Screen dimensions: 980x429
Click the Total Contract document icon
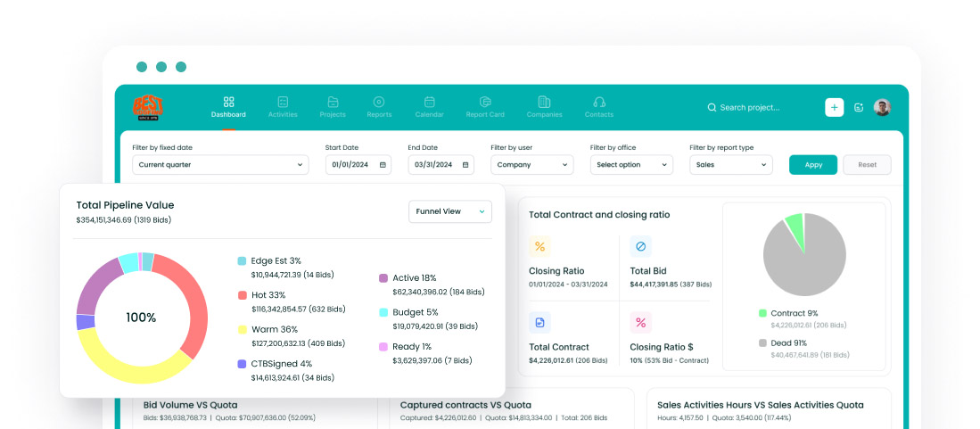[539, 323]
